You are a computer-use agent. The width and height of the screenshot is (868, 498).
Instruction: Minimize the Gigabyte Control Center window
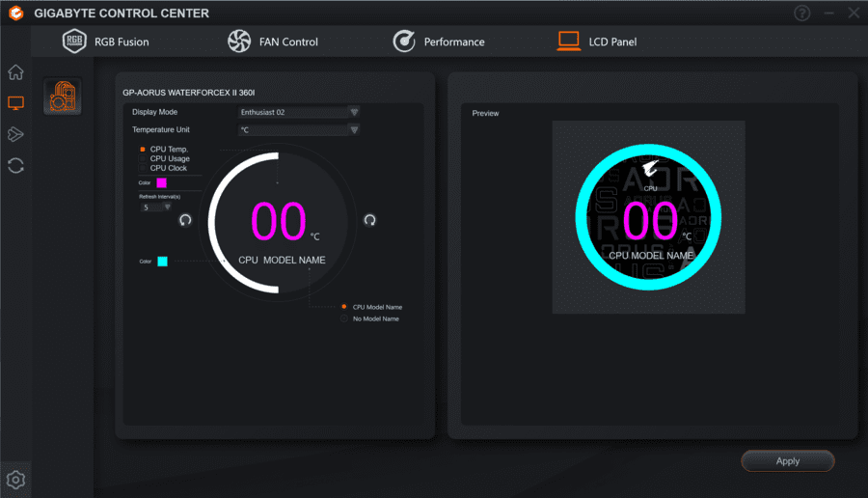[x=828, y=13]
